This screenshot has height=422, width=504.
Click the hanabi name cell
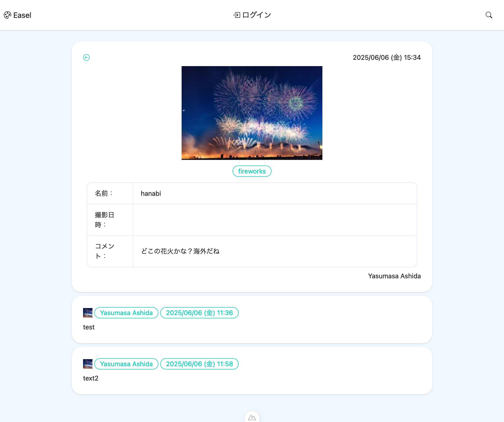click(151, 193)
